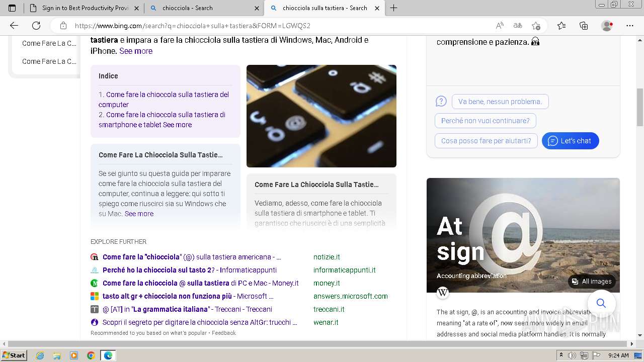The height and width of the screenshot is (362, 644).
Task: Open Chrome from taskbar
Action: click(x=91, y=355)
